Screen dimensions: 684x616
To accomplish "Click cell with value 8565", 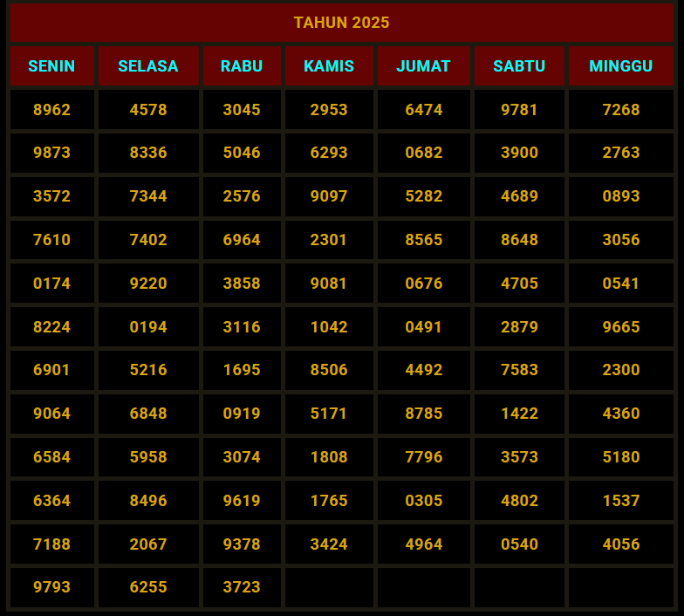I will pos(424,240).
